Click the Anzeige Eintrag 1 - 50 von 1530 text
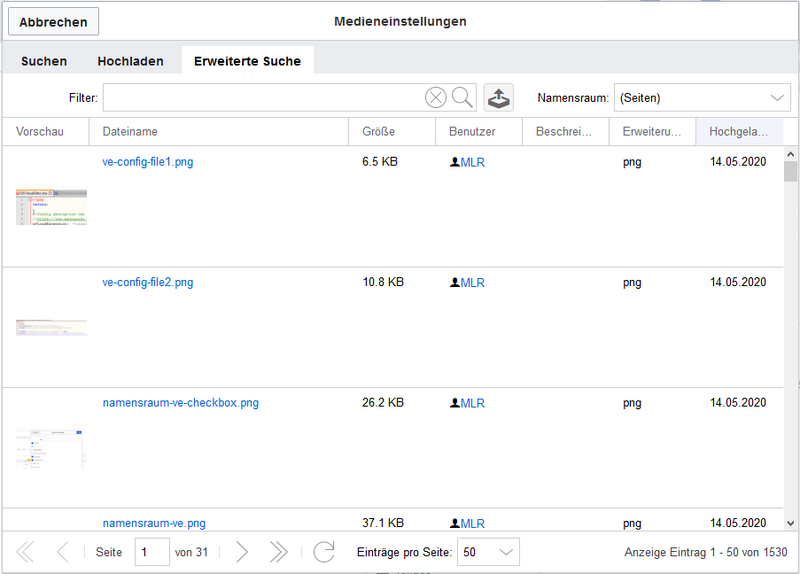Screen dimensions: 800x574 [x=706, y=552]
